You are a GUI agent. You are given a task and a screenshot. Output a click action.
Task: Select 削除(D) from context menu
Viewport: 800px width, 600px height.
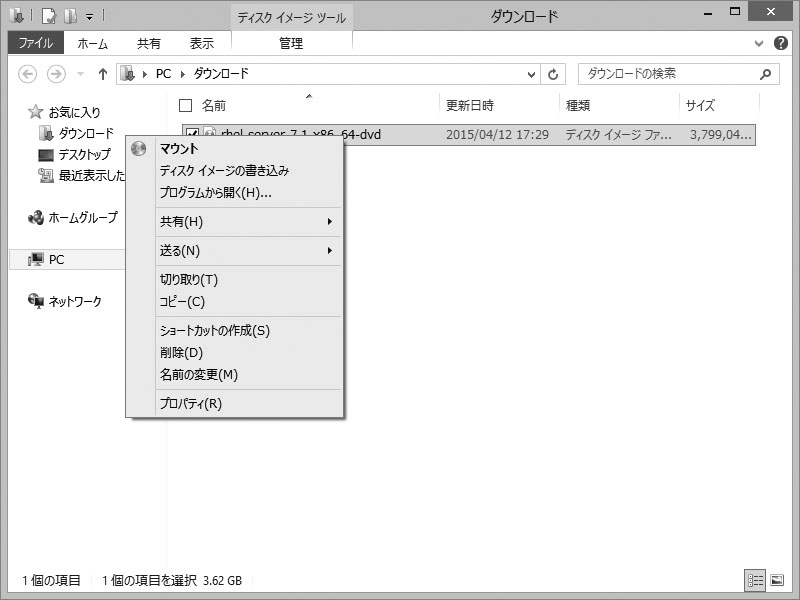[181, 353]
